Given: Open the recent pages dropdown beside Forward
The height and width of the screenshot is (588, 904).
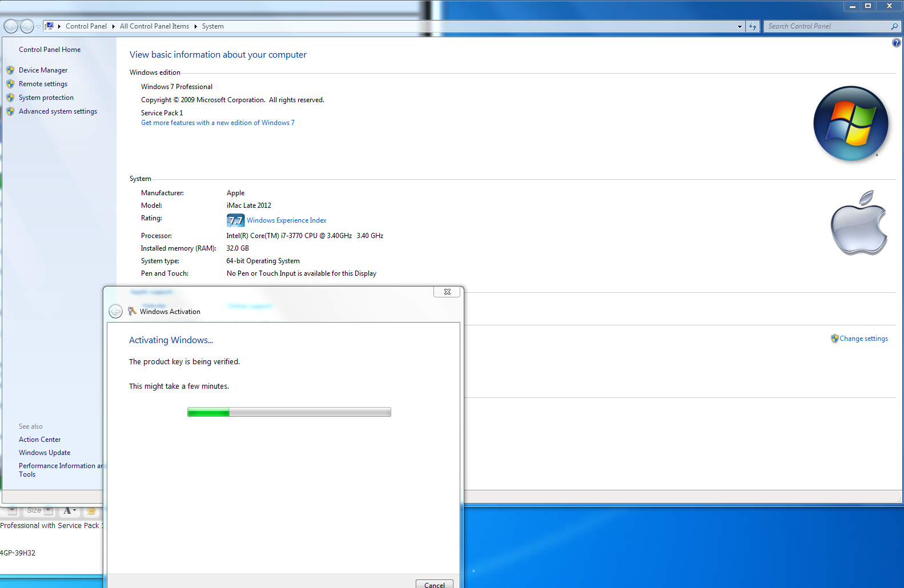Looking at the screenshot, I should tap(38, 26).
